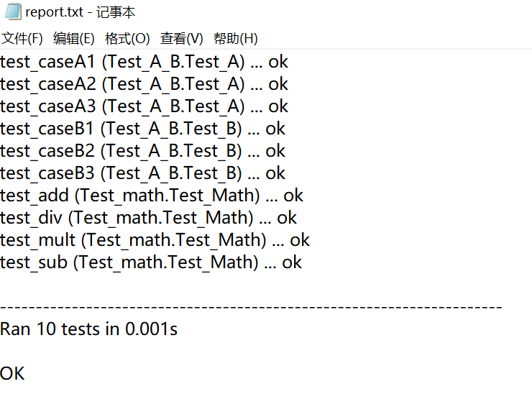Screen dimensions: 532x412
Task: Place cursor in test_add line
Action: [152, 196]
